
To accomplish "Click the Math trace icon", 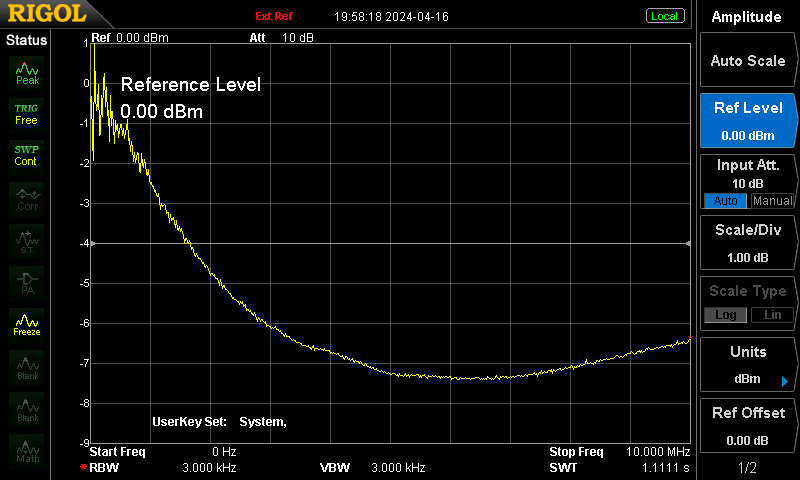I will (27, 451).
